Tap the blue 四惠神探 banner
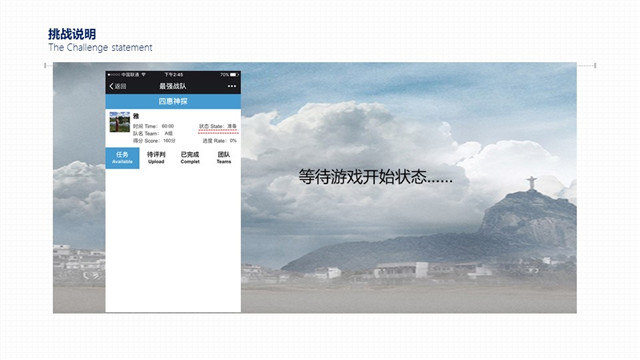 pyautogui.click(x=173, y=101)
